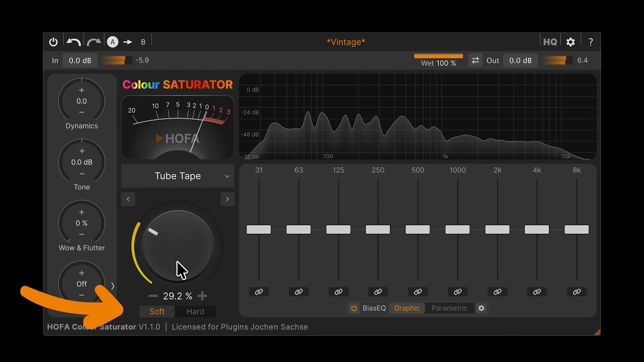Image resolution: width=644 pixels, height=362 pixels.
Task: Switch to state B in the top bar
Action: click(143, 42)
